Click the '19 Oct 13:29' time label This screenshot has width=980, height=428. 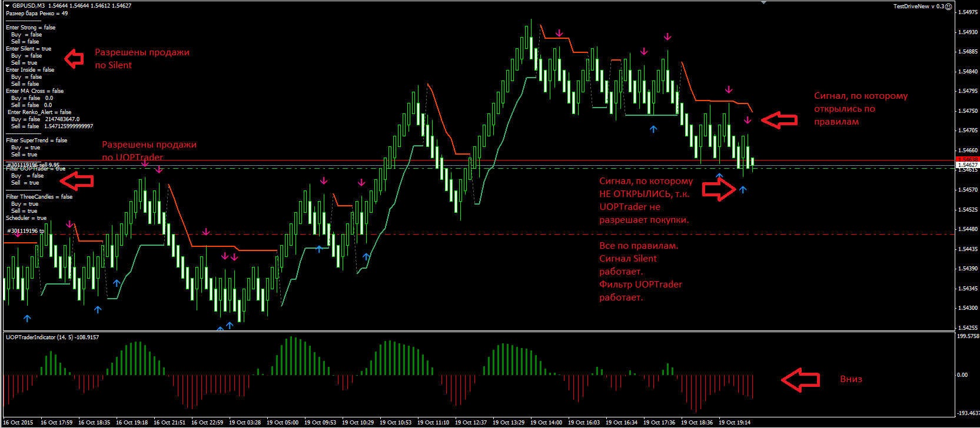[509, 423]
